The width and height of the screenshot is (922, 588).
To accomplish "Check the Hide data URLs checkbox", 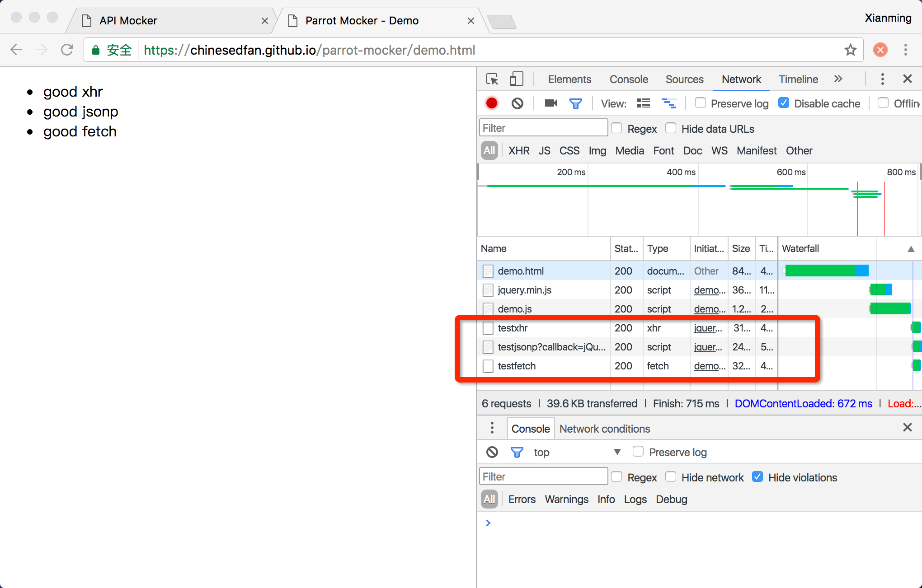I will 671,128.
